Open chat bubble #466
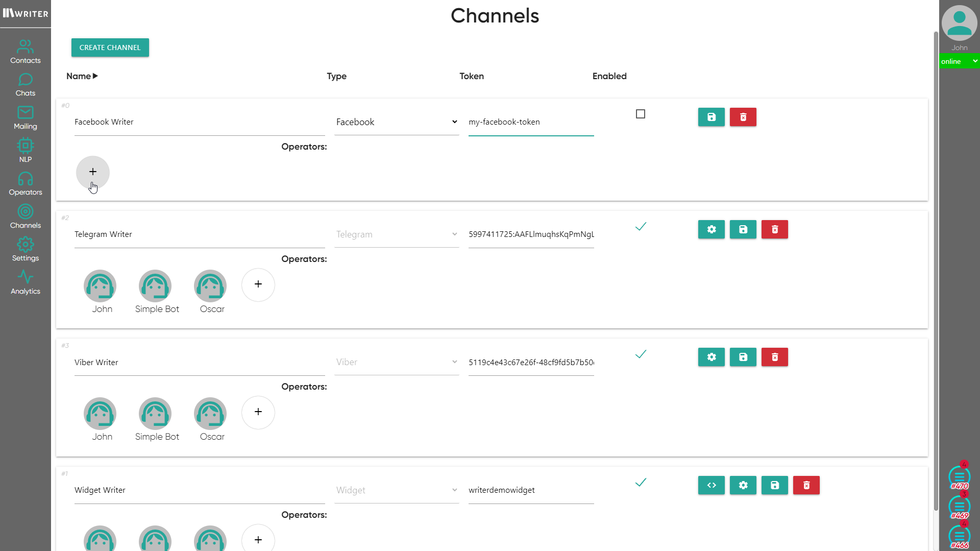 pos(960,537)
